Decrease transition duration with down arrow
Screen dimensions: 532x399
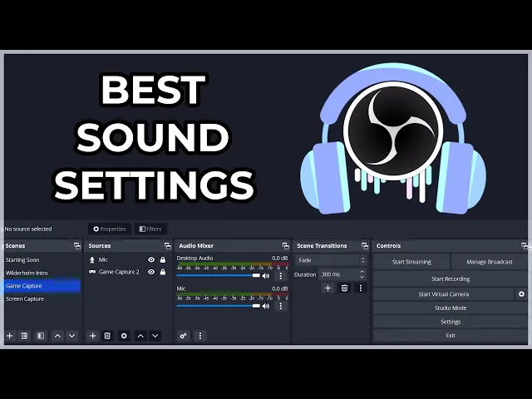pyautogui.click(x=362, y=277)
